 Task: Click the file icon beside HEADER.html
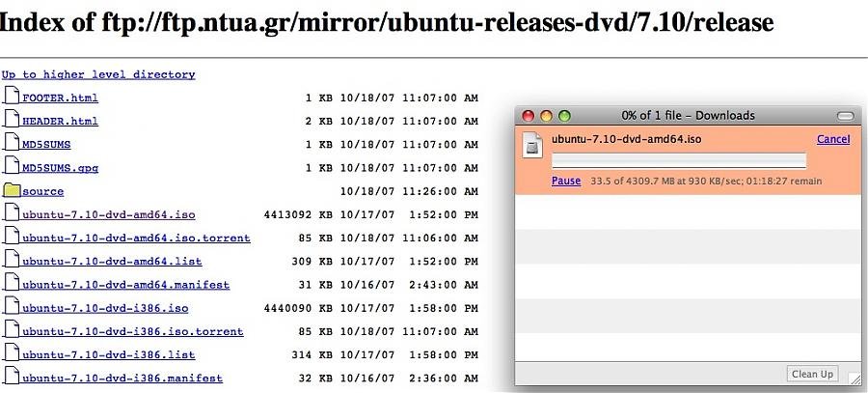(x=12, y=120)
